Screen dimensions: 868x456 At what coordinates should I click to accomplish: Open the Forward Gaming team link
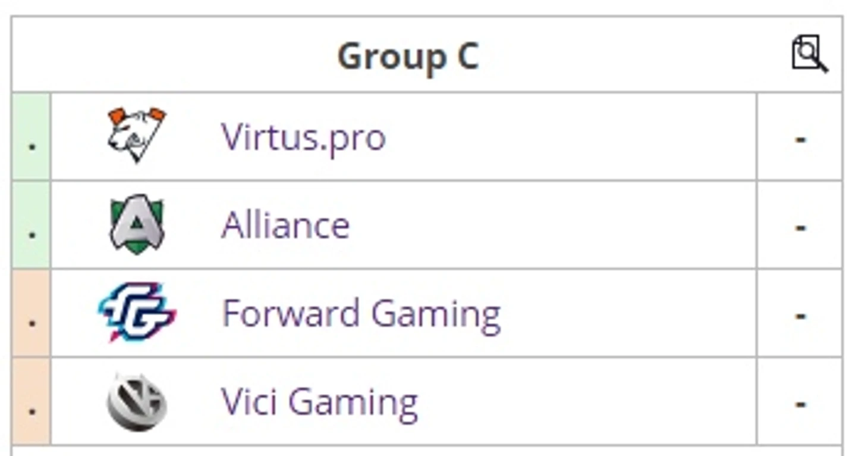click(x=361, y=315)
